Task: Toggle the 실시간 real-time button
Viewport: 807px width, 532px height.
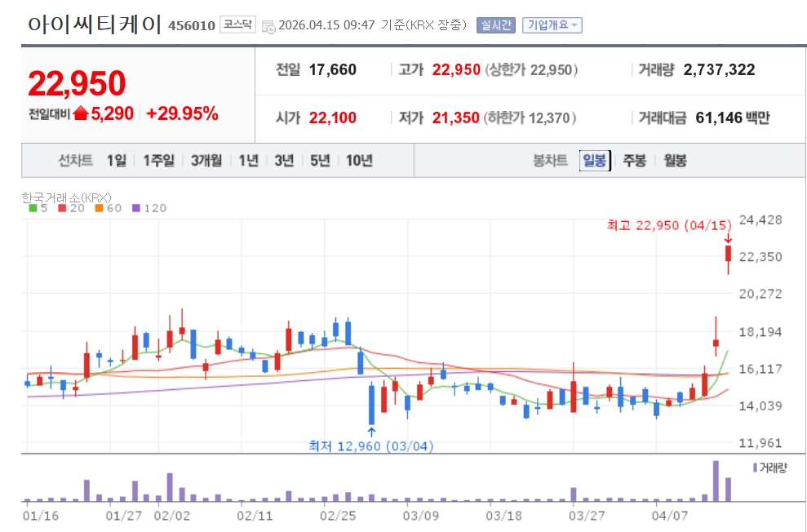Action: pyautogui.click(x=496, y=25)
